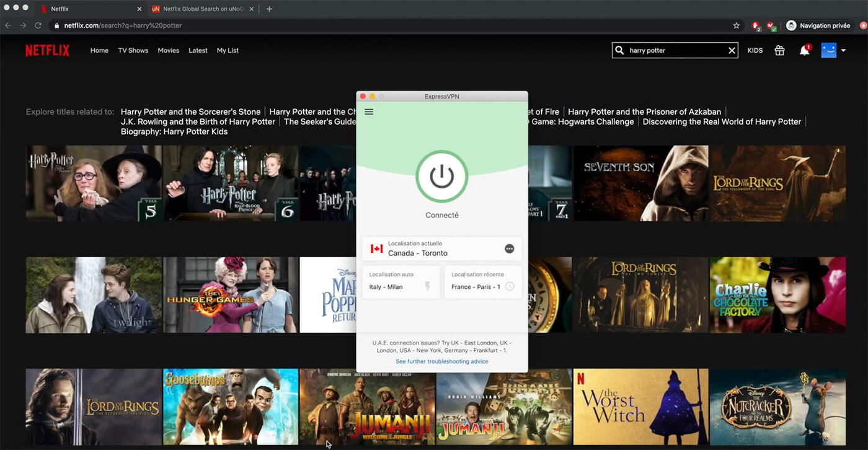Open The Worst Witch thumbnail
This screenshot has height=450, width=868.
tap(640, 407)
